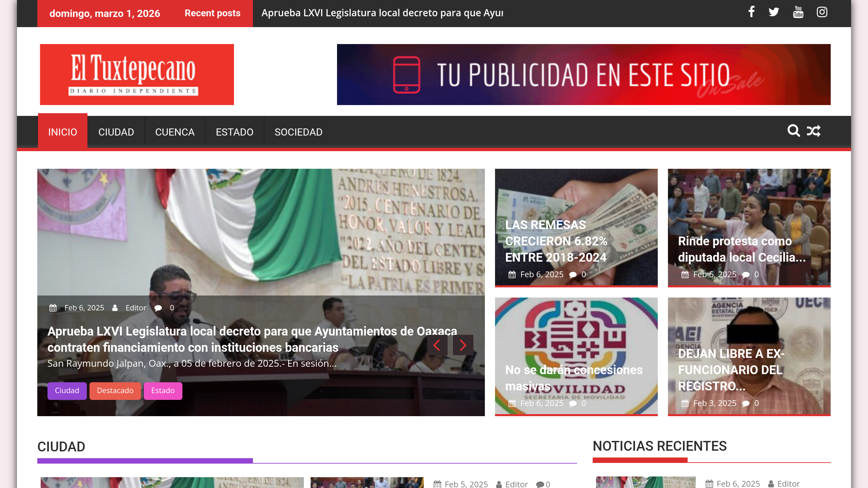Open the Twitter profile icon
Image resolution: width=868 pixels, height=488 pixels.
[x=774, y=12]
